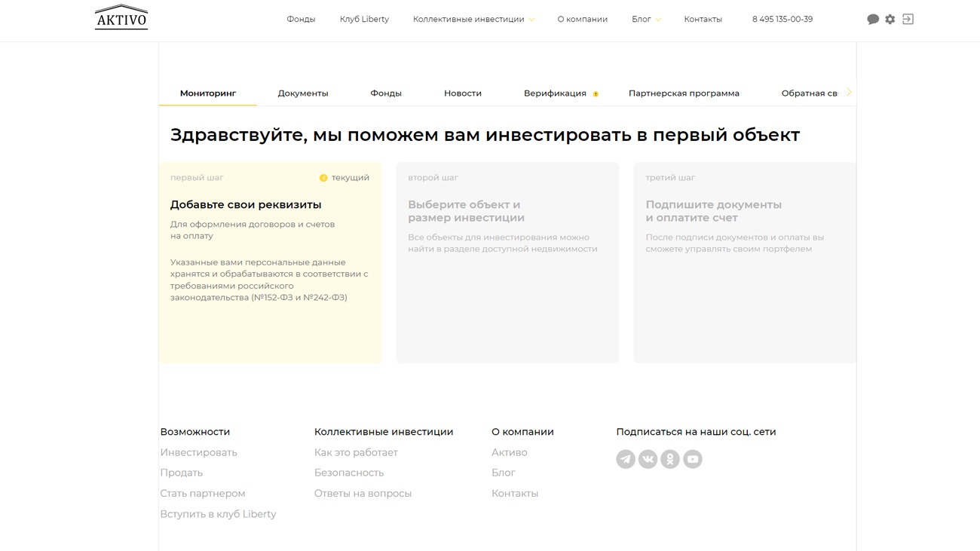Select the Добавьте свои реквизиты step card
Image resolution: width=980 pixels, height=551 pixels.
270,262
